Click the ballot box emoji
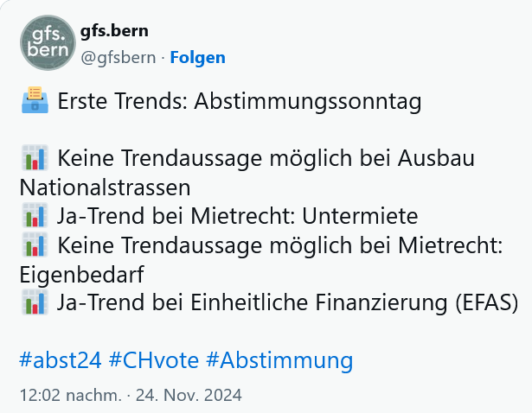Image resolution: width=532 pixels, height=413 pixels. [x=34, y=102]
